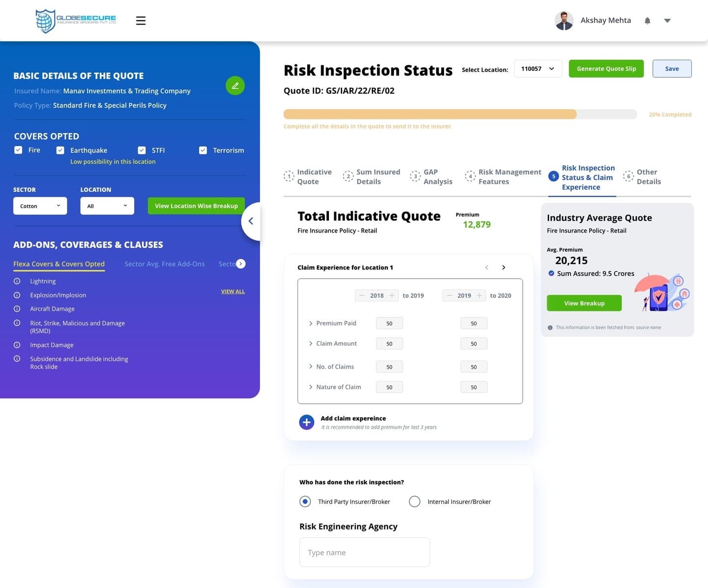
Task: Open the hamburger menu icon
Action: [x=141, y=21]
